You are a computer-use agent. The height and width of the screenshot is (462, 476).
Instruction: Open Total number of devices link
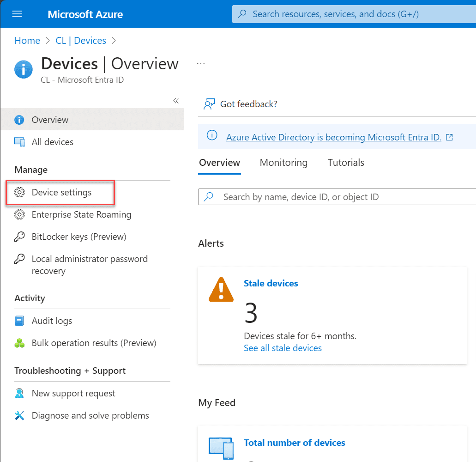coord(295,443)
